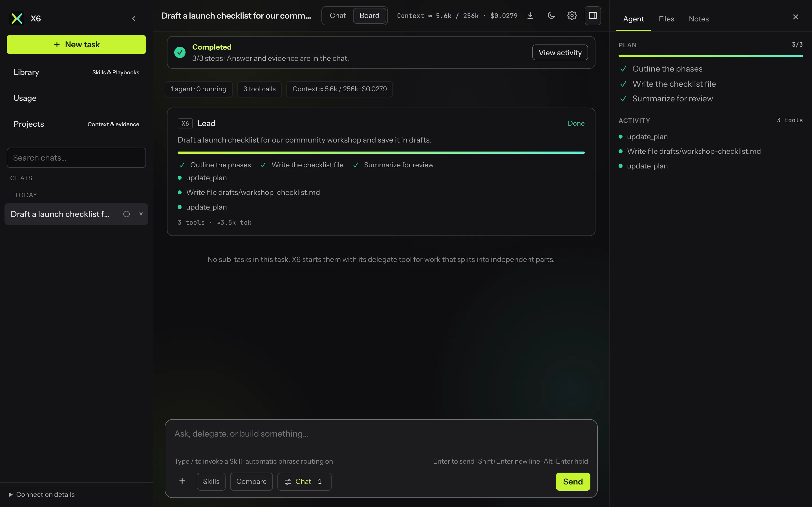Download the conversation using the export icon
This screenshot has width=812, height=507.
pos(530,16)
